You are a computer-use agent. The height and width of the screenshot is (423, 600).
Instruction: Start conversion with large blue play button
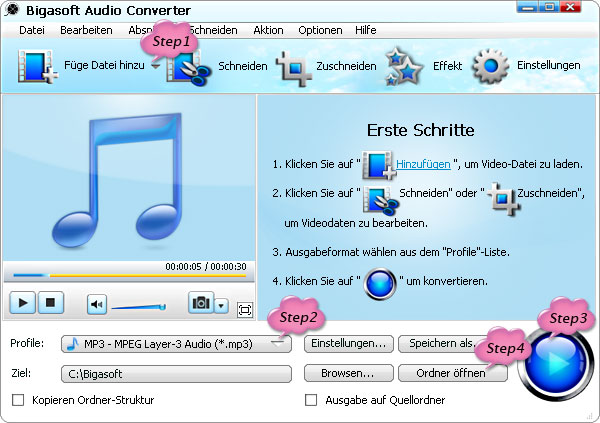[556, 363]
